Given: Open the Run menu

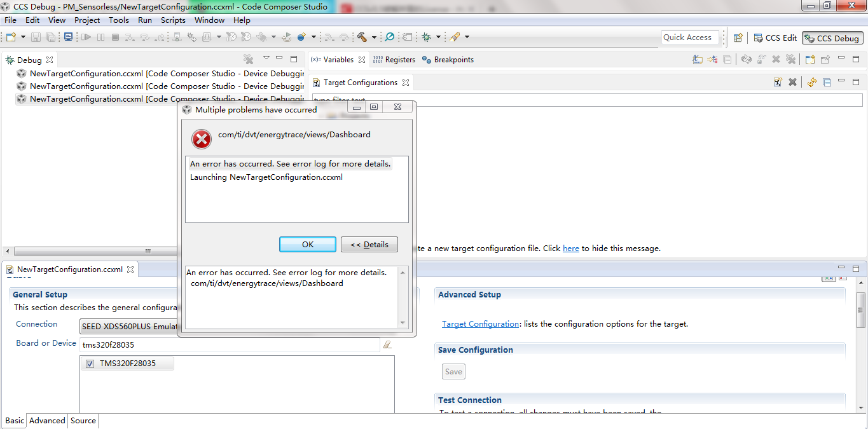Looking at the screenshot, I should pyautogui.click(x=145, y=20).
